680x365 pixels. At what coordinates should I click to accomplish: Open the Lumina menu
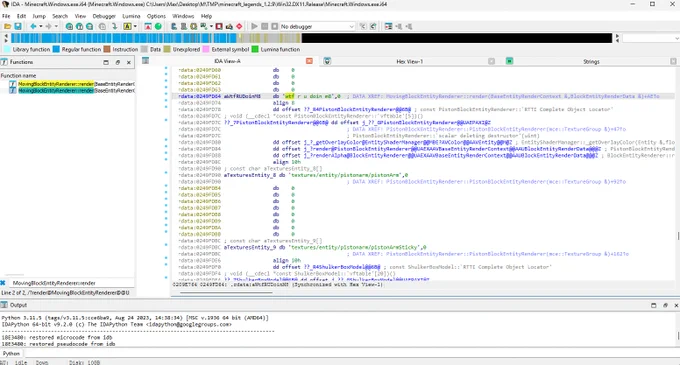pyautogui.click(x=131, y=16)
